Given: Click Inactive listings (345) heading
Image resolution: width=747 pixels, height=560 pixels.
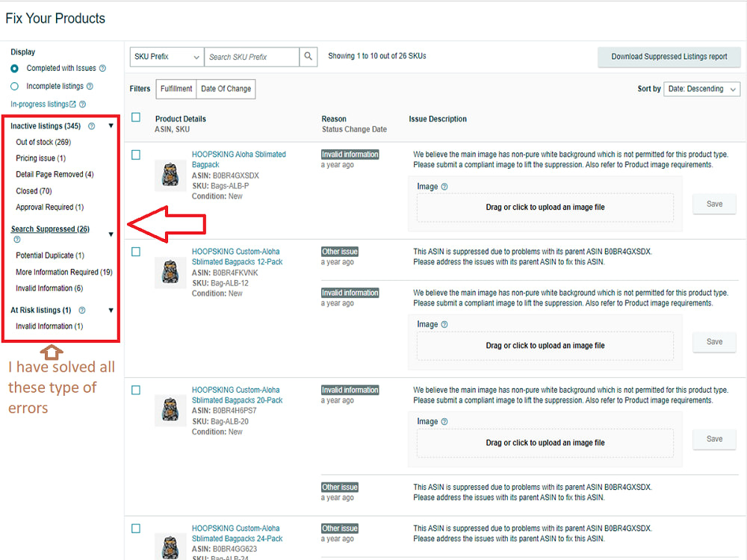Looking at the screenshot, I should [46, 126].
